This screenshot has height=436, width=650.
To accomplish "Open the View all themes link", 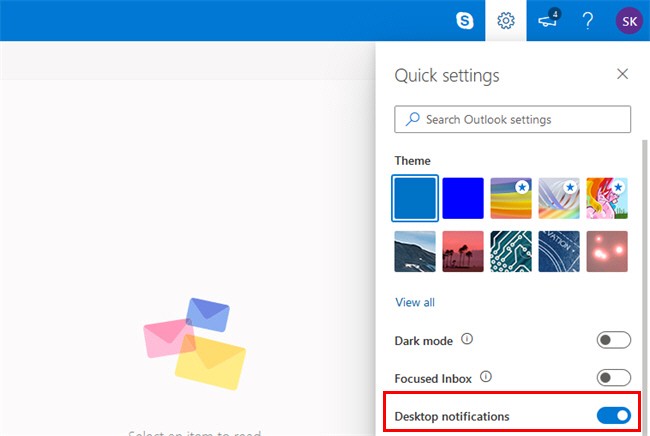I will click(x=415, y=302).
